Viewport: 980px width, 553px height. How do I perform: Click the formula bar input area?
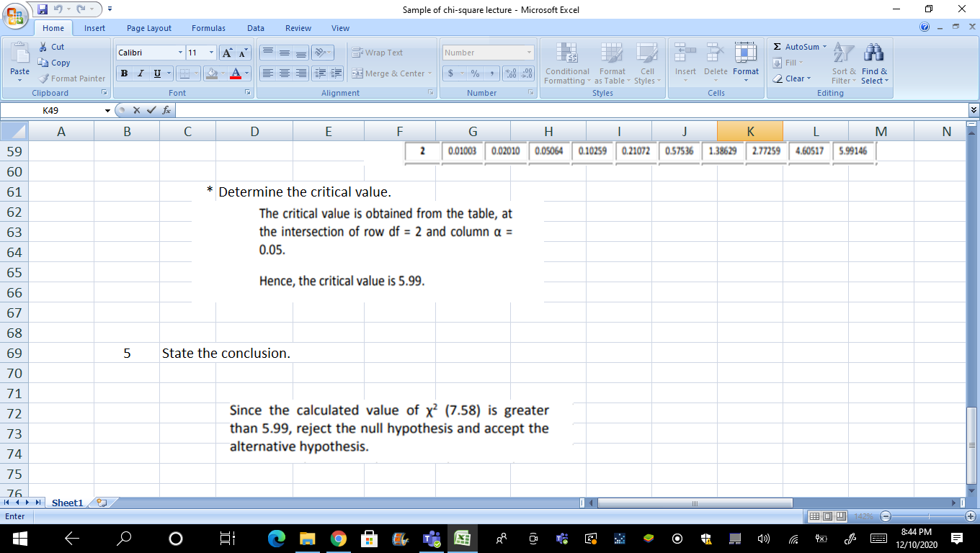tap(572, 110)
